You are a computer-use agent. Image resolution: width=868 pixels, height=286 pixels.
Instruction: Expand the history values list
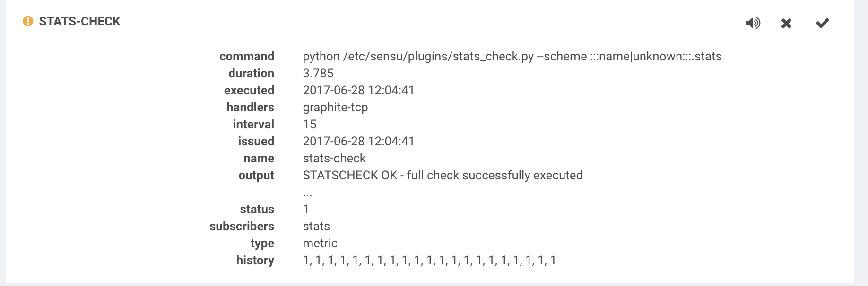tap(429, 260)
